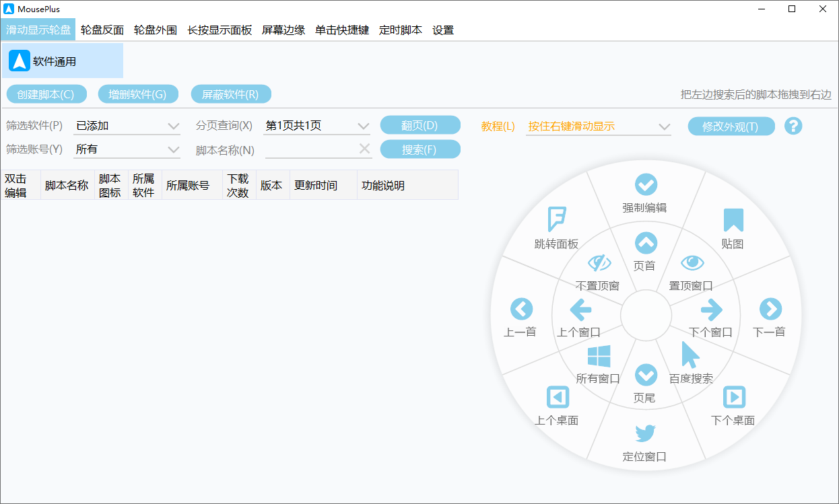
Task: Click the 创建脚本(C) button
Action: point(46,94)
